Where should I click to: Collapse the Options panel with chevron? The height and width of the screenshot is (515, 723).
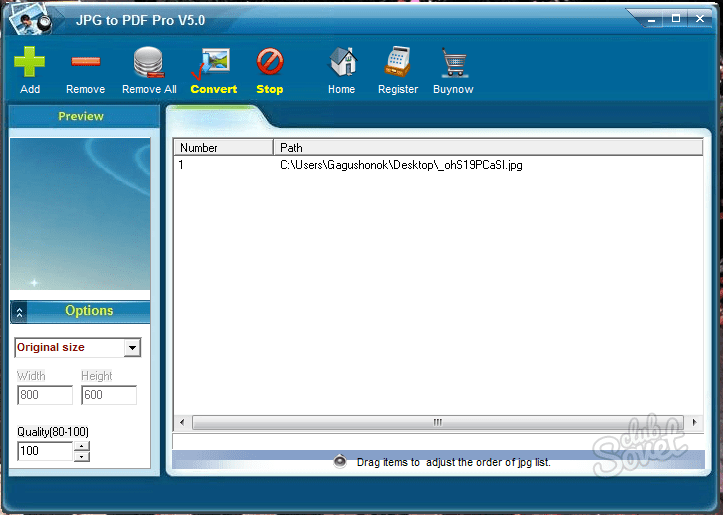pos(19,312)
